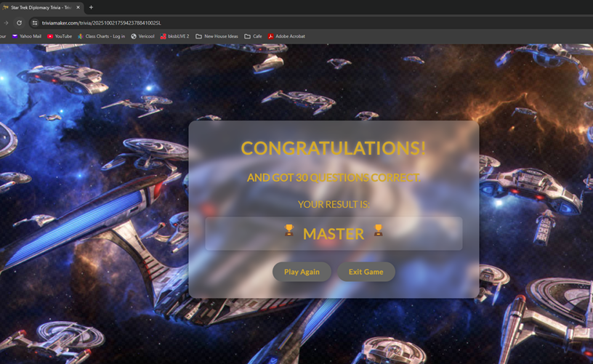Click the forward navigation arrow
Viewport: 593px width, 364px height.
[x=6, y=23]
